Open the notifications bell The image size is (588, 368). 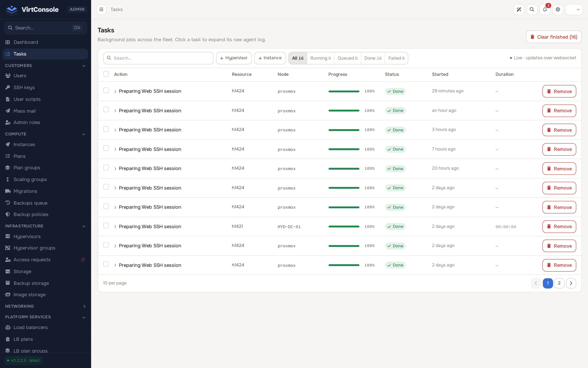click(545, 10)
